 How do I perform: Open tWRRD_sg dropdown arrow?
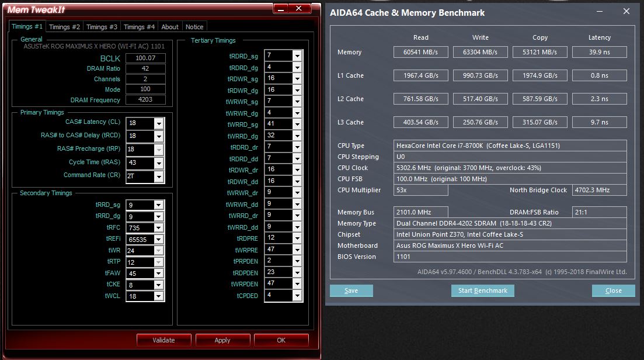297,124
